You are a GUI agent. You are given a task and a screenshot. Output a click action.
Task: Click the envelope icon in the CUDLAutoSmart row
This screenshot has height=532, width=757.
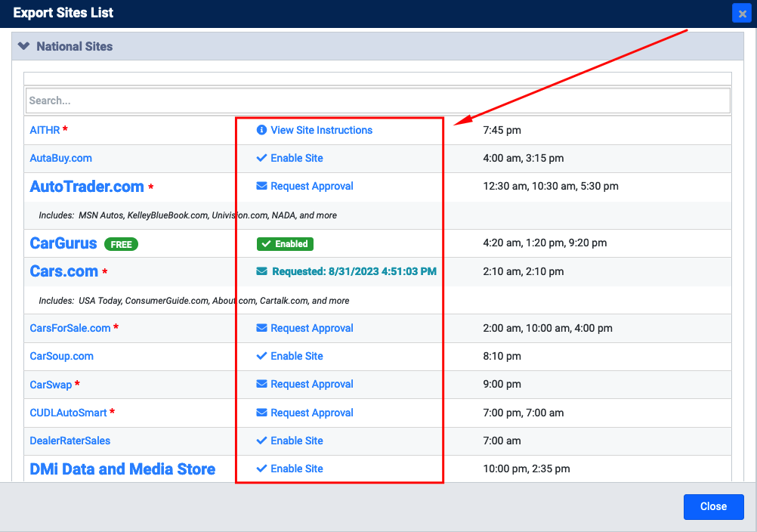pos(261,413)
